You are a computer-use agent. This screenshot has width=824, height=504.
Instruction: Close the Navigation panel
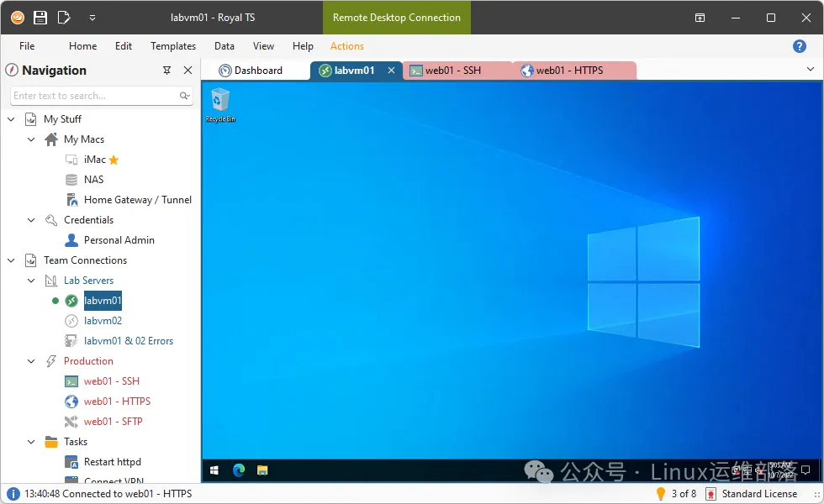point(188,71)
